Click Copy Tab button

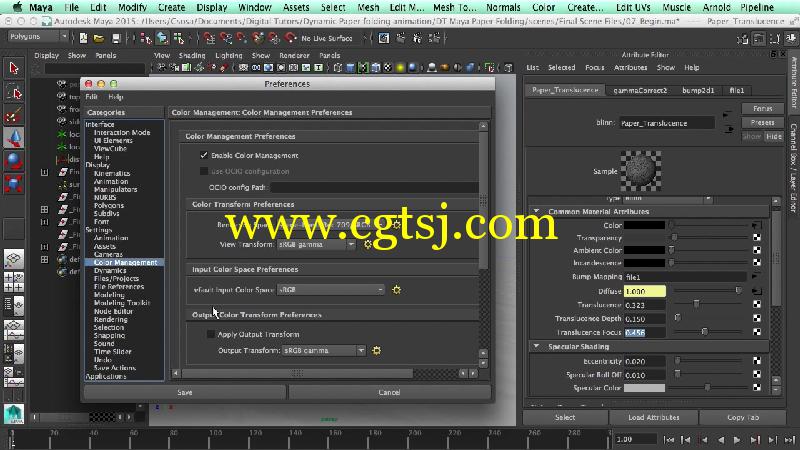coord(743,417)
